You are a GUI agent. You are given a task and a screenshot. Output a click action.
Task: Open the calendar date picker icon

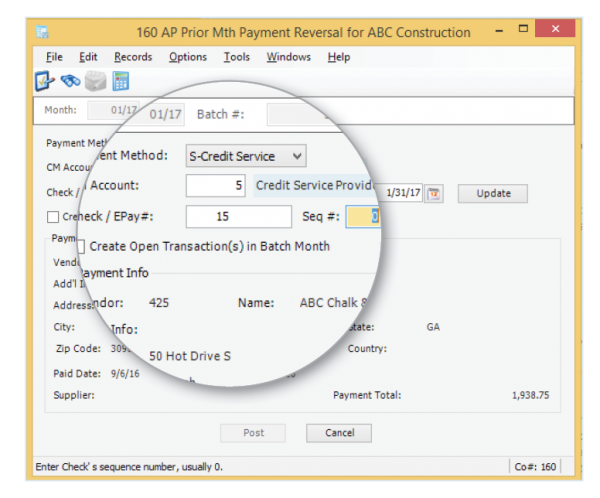(434, 193)
